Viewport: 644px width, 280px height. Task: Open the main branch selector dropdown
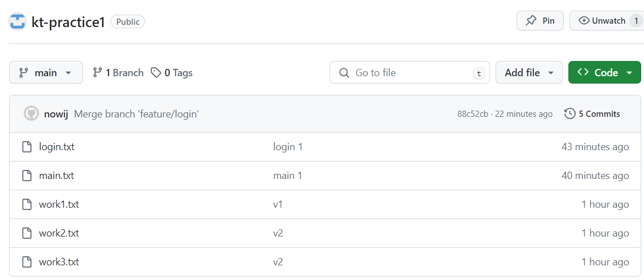point(46,72)
